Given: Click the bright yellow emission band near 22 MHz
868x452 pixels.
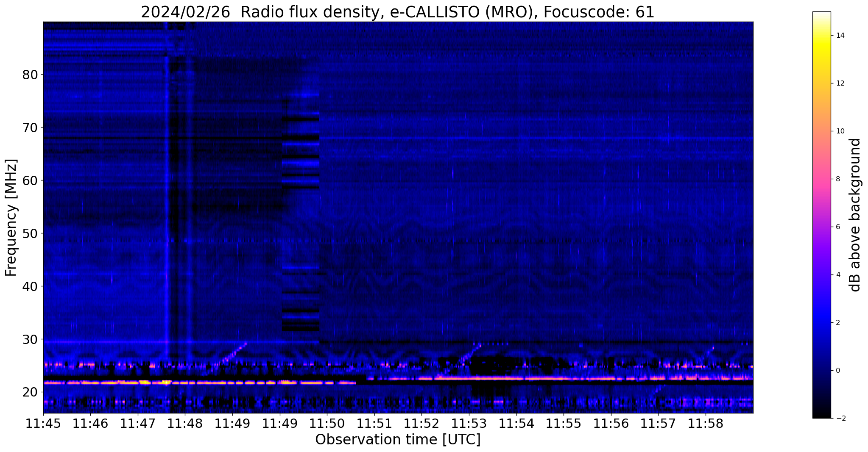Looking at the screenshot, I should click(x=199, y=383).
